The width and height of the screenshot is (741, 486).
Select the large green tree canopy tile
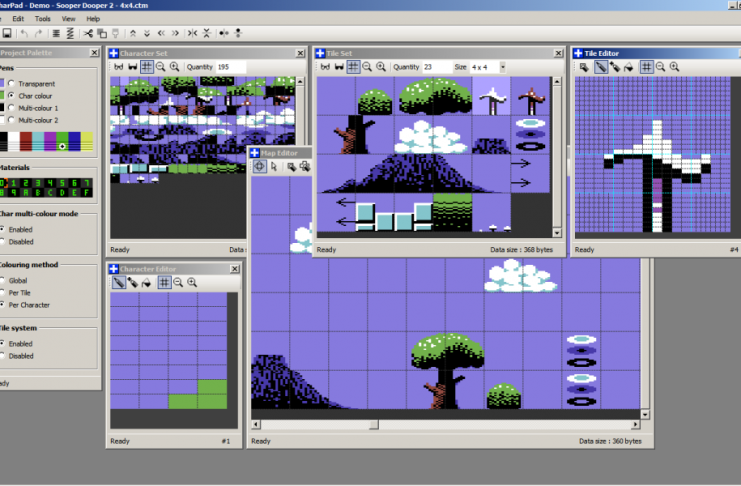[x=435, y=96]
